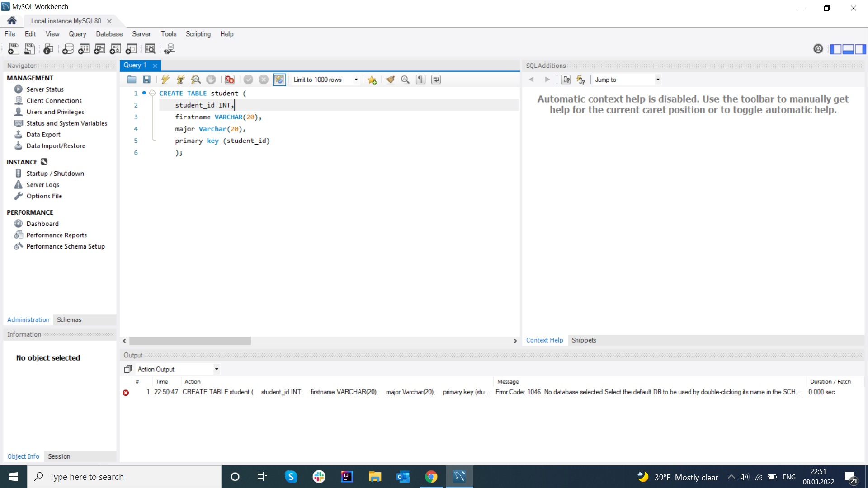
Task: Toggle automatic context help enable
Action: click(580, 79)
